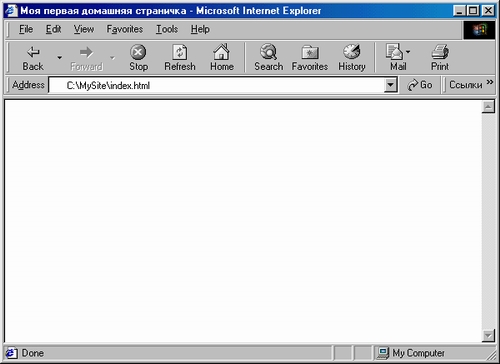Click the greyed-out Forward arrow button
This screenshot has height=364, width=500.
[x=86, y=58]
